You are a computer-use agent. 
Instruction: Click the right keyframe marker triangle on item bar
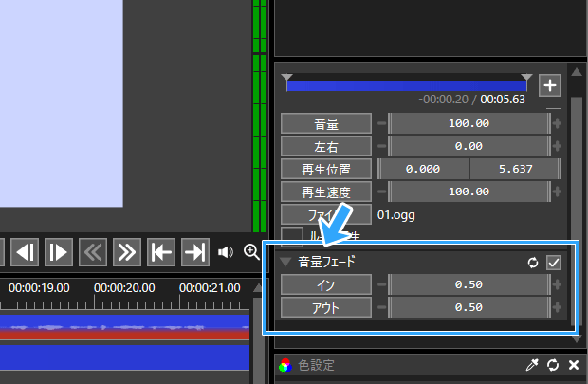pyautogui.click(x=526, y=77)
